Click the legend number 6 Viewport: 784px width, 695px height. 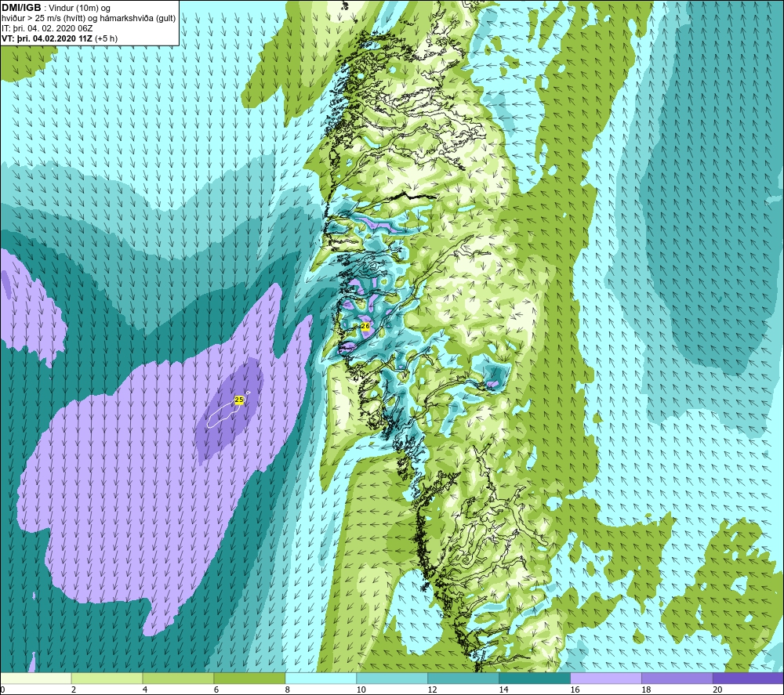coord(216,690)
